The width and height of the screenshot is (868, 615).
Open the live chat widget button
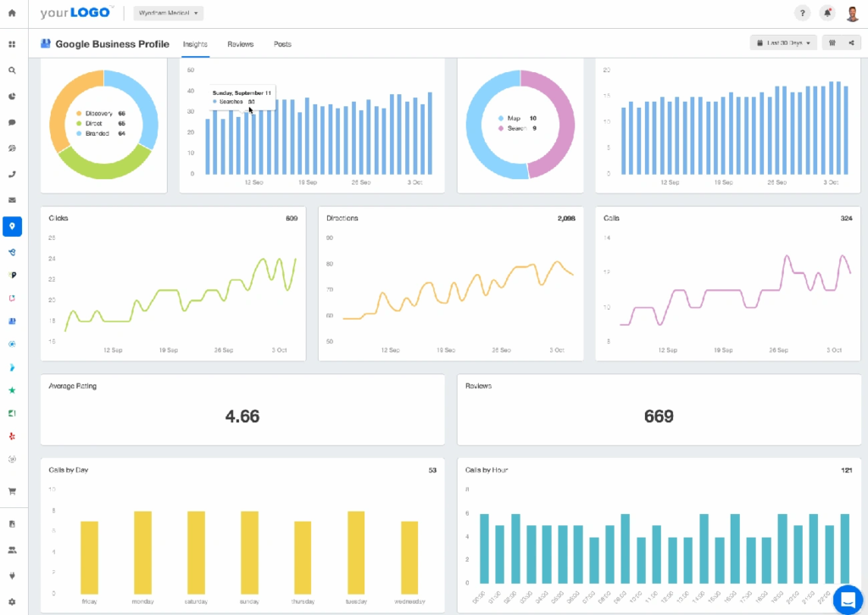coord(848,599)
